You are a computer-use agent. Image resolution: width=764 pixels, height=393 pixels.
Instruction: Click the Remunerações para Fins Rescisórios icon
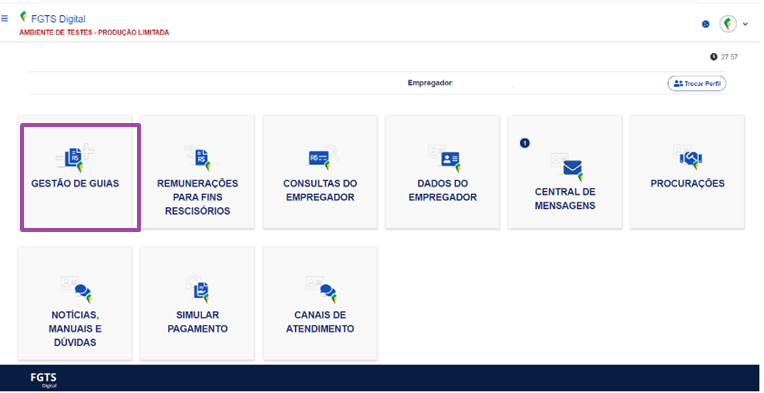198,157
